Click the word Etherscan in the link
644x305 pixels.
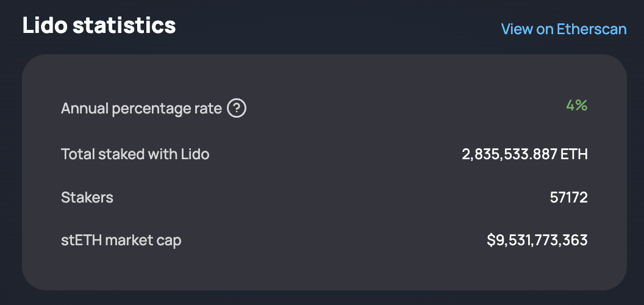tap(592, 29)
